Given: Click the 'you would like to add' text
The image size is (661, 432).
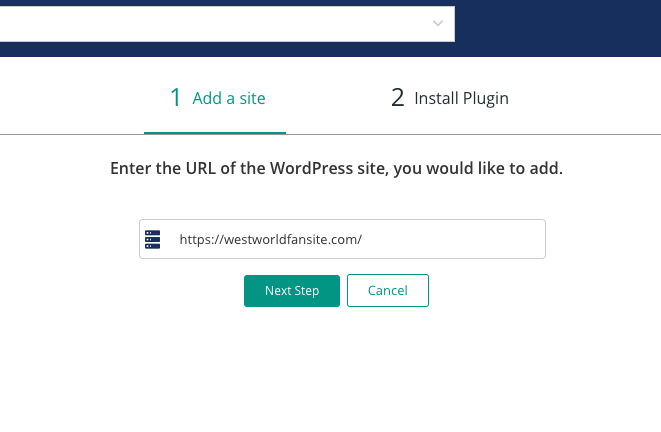Looking at the screenshot, I should [x=478, y=169].
